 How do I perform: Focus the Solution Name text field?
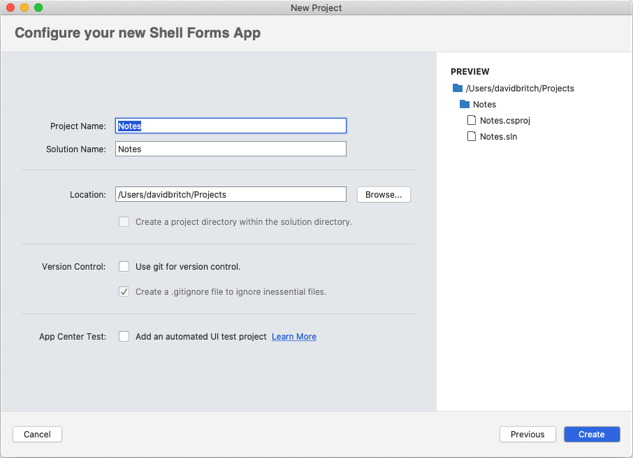(x=230, y=149)
